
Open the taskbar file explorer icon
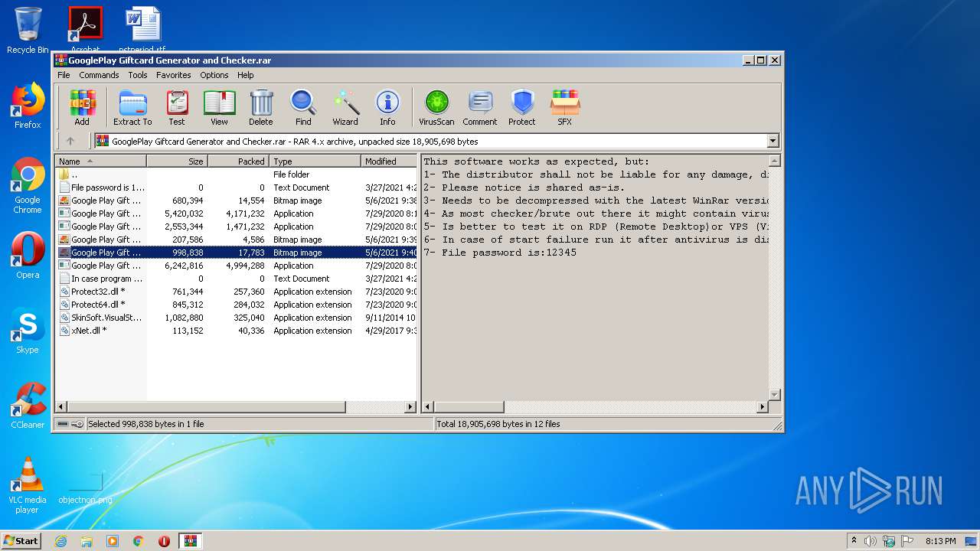[x=87, y=541]
